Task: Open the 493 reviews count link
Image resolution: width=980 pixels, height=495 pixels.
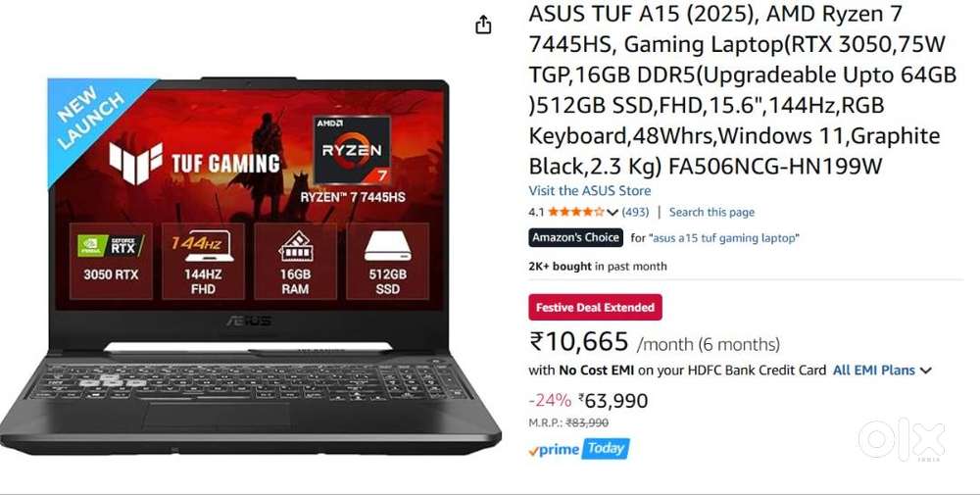Action: (x=636, y=212)
